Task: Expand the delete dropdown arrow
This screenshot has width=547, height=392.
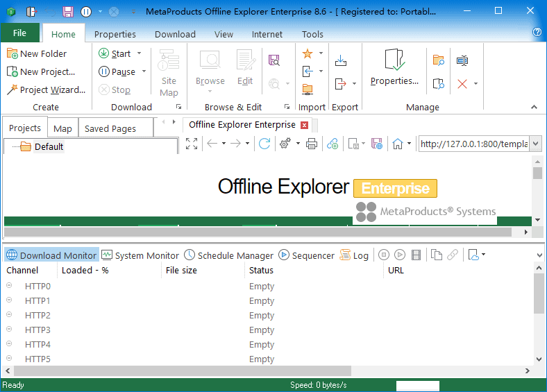Action: (476, 84)
